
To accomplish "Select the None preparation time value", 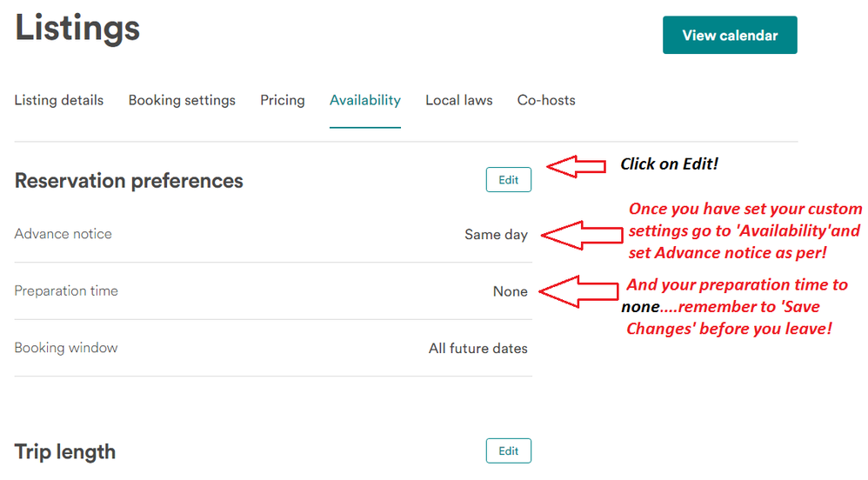I will coord(511,292).
